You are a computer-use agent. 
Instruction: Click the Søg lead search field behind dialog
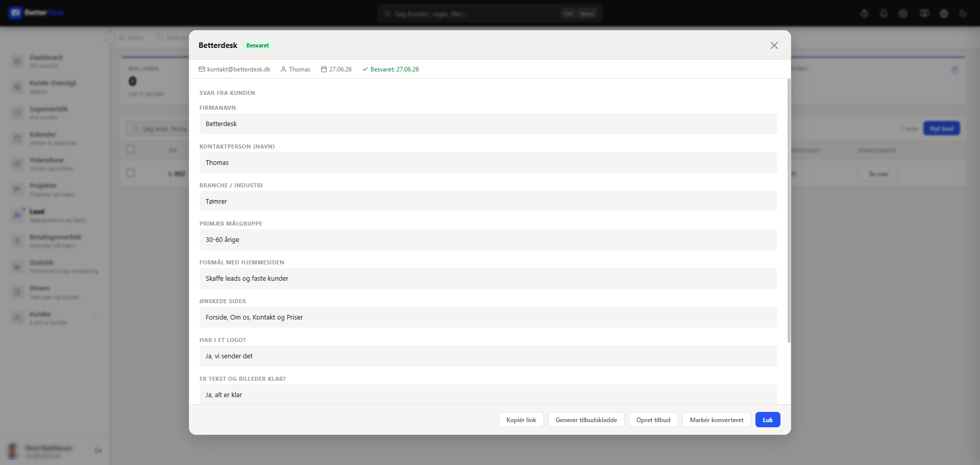[158, 129]
